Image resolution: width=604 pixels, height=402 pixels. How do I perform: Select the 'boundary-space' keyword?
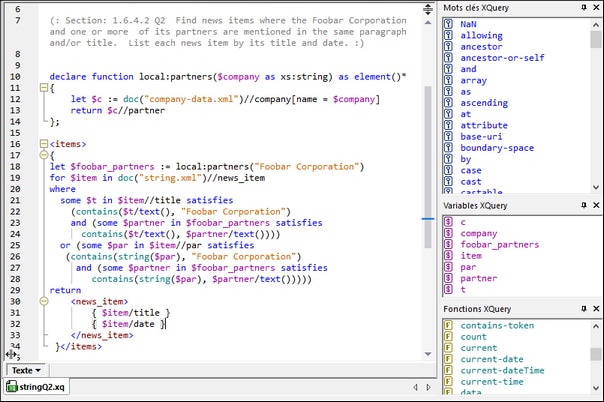click(x=496, y=148)
